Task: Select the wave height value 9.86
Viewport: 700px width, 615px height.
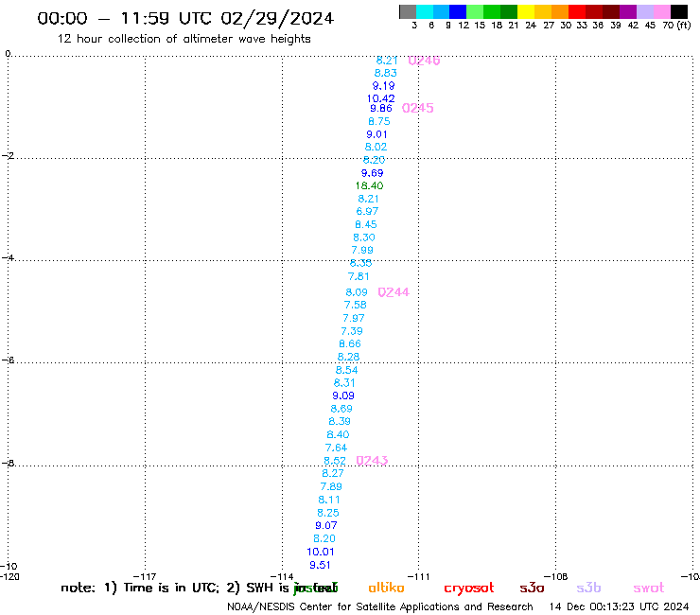Action: pyautogui.click(x=381, y=109)
